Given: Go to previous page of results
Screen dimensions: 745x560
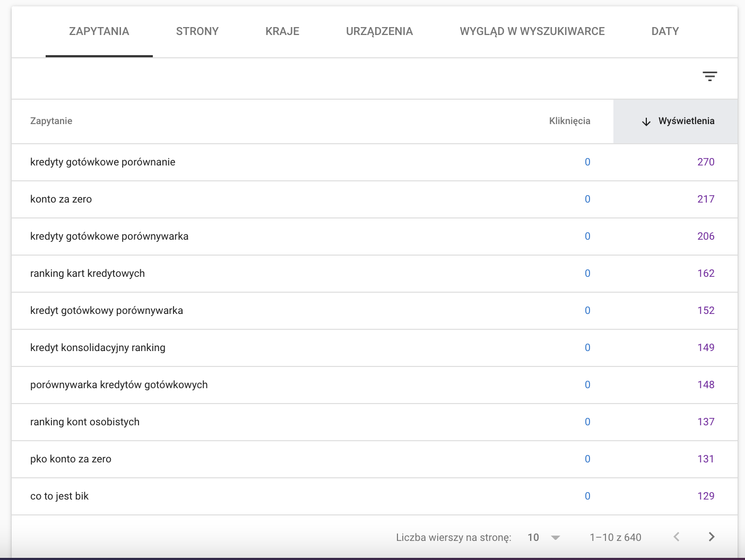Looking at the screenshot, I should coord(677,537).
